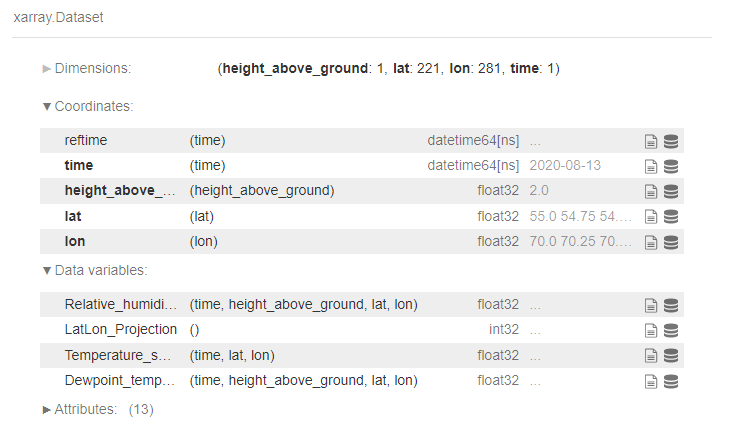Show data repr icon for lon coordinate
Image resolution: width=732 pixels, height=439 pixels.
(670, 242)
